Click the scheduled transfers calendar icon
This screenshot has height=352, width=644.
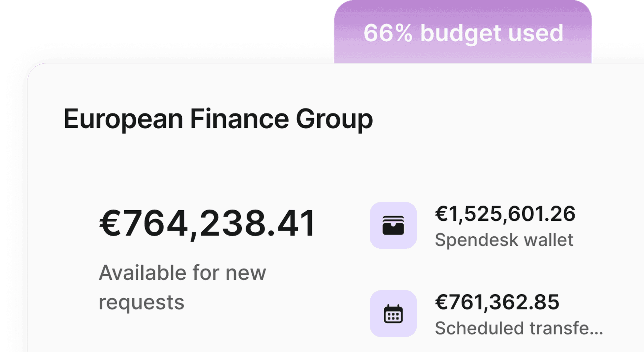(393, 313)
